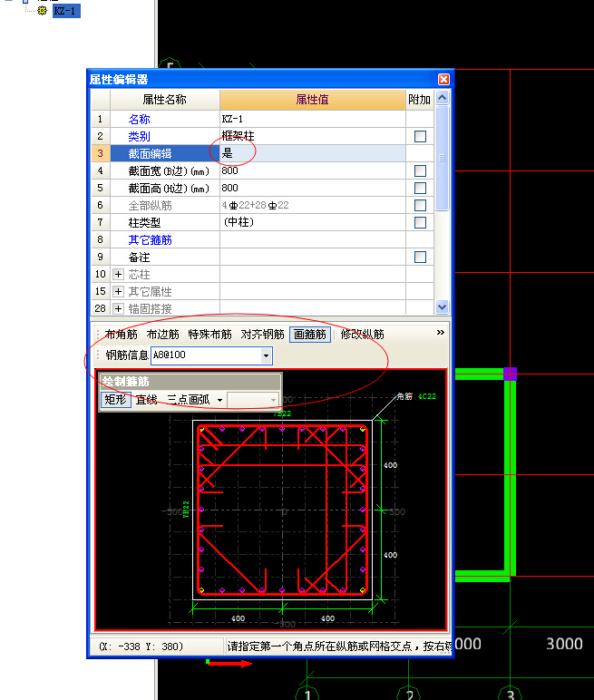Select the 修改纵筋 tool
The image size is (594, 700).
(x=362, y=335)
